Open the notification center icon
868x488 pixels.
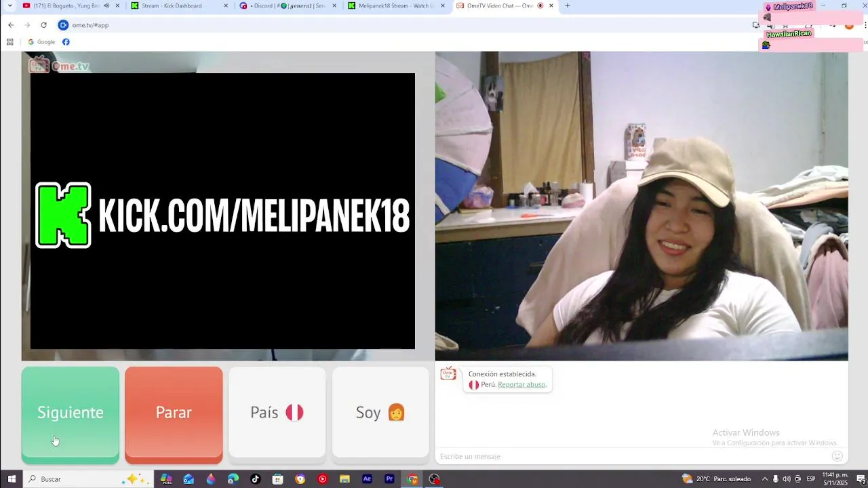coord(860,479)
